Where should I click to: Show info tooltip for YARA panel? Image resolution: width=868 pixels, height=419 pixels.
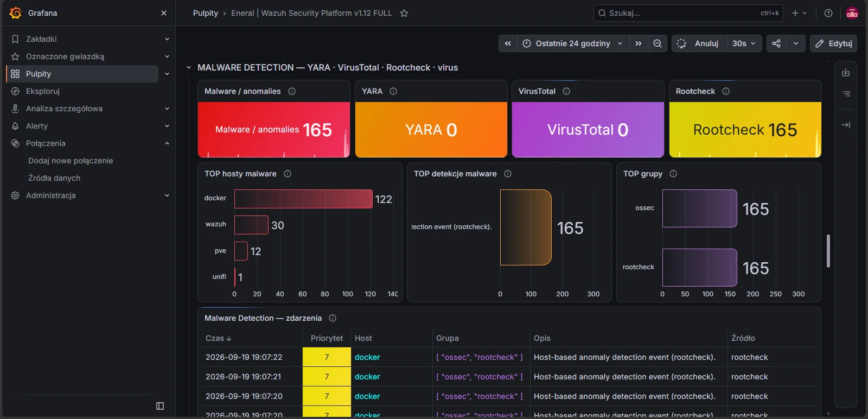tap(393, 91)
